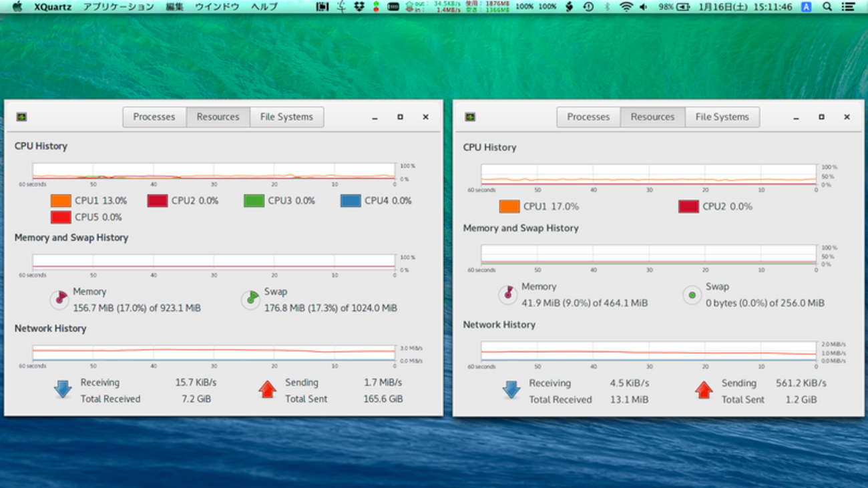
Task: Click the CPU1 17.0% orange color swatch
Action: pos(509,206)
